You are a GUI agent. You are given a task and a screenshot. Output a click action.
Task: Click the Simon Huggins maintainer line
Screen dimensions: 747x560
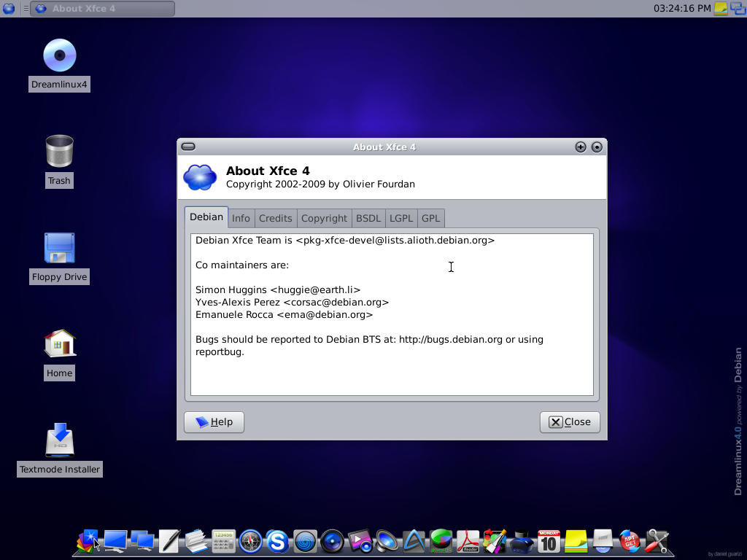278,290
